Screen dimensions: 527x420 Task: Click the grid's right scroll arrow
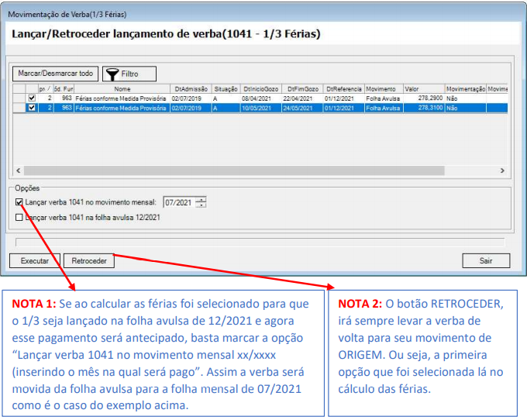point(502,170)
